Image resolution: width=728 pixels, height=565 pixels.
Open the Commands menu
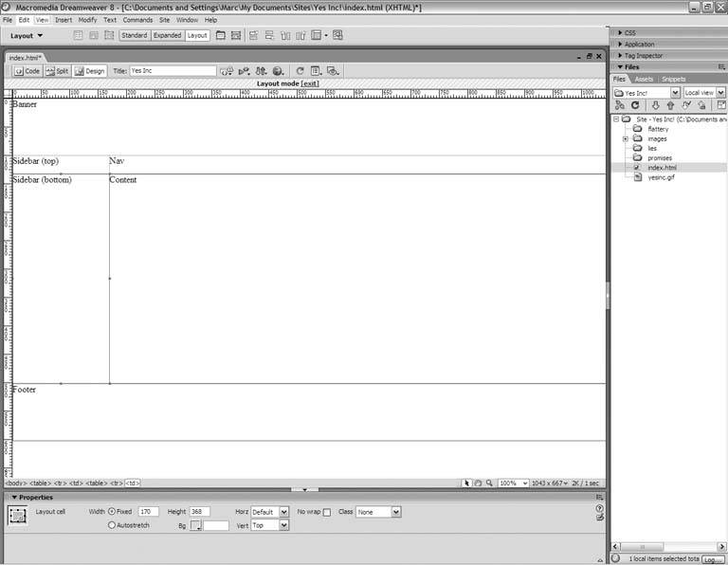click(x=137, y=19)
